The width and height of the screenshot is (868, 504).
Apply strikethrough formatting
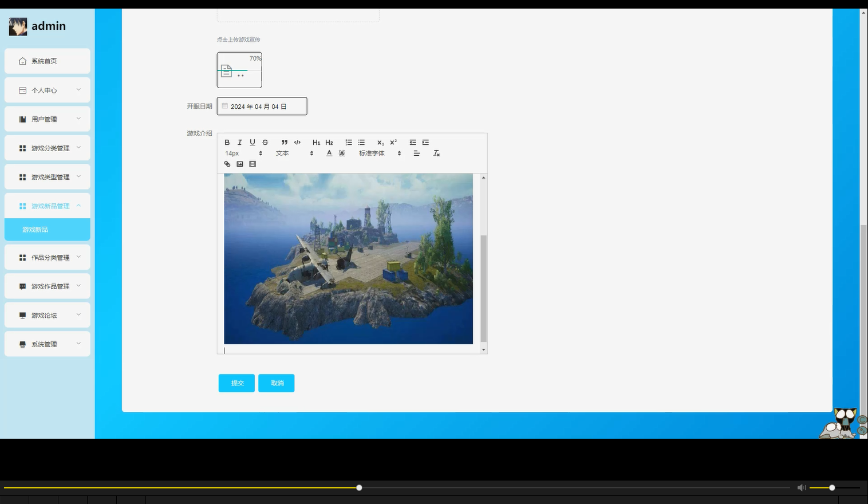[265, 143]
